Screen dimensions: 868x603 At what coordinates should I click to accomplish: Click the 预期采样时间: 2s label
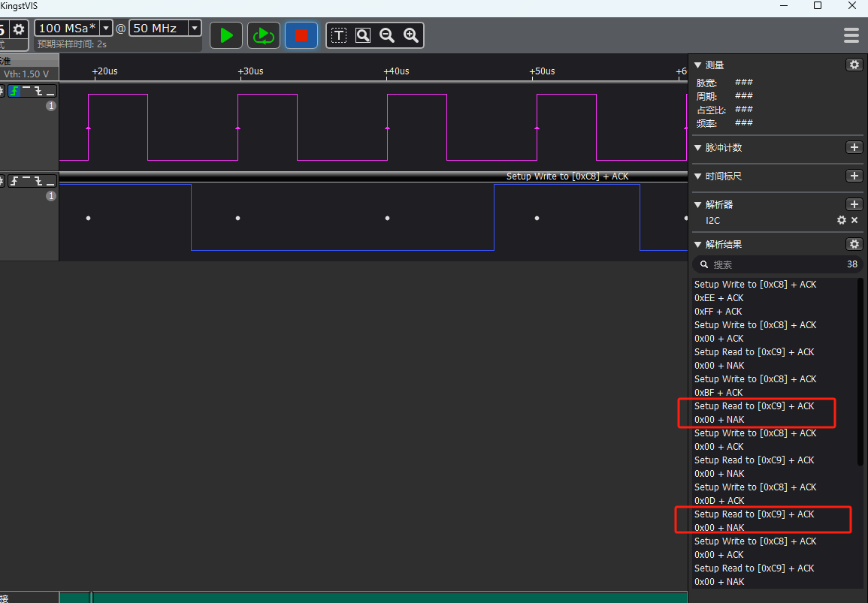(72, 44)
